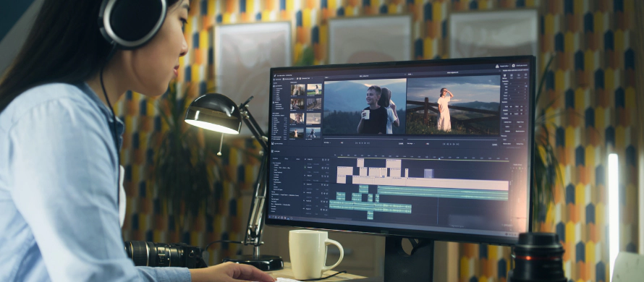The height and width of the screenshot is (282, 644).
Task: Click play button under the left source preview
Action: 363,143
